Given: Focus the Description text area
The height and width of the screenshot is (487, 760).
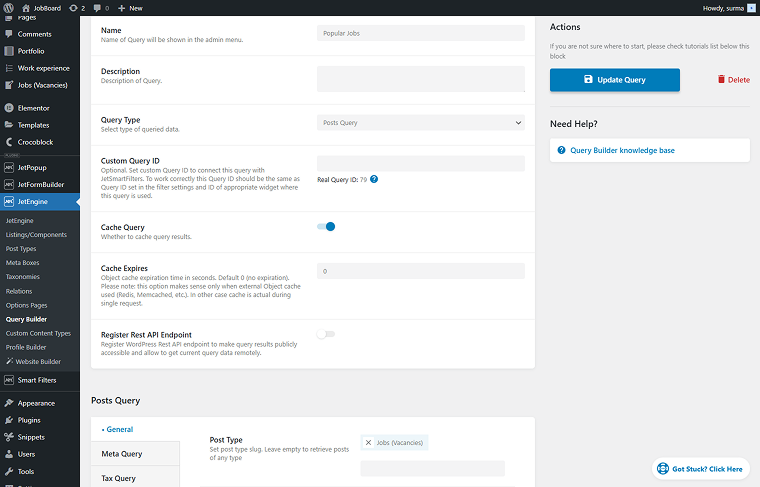Looking at the screenshot, I should [421, 79].
